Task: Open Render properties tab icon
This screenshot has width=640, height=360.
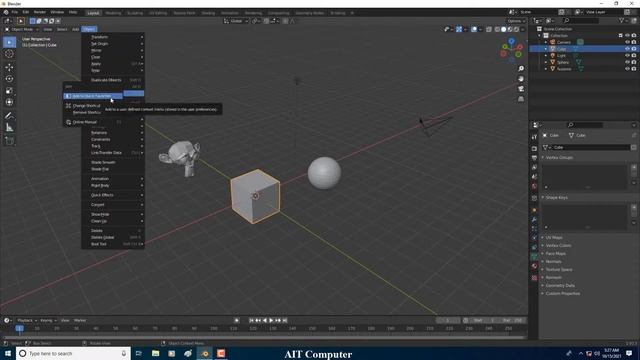Action: coord(534,149)
